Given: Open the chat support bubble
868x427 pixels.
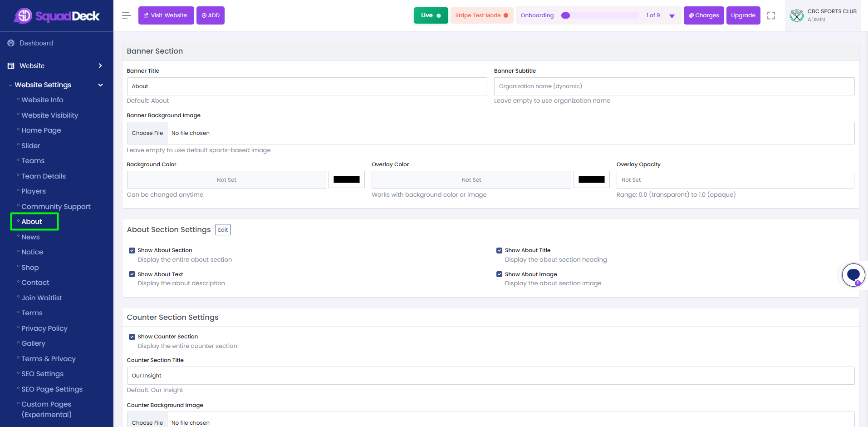Looking at the screenshot, I should coord(853,275).
